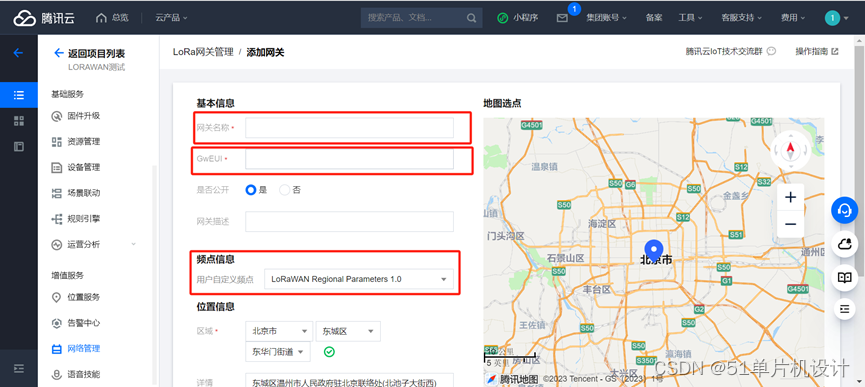Open the 小程序 mini program entry
Screen dimensions: 865x387
(x=517, y=18)
